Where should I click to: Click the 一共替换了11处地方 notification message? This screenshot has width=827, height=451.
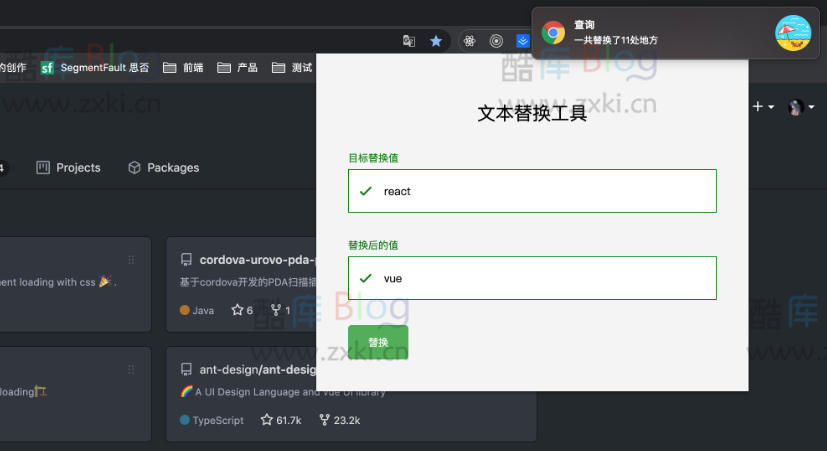(616, 40)
